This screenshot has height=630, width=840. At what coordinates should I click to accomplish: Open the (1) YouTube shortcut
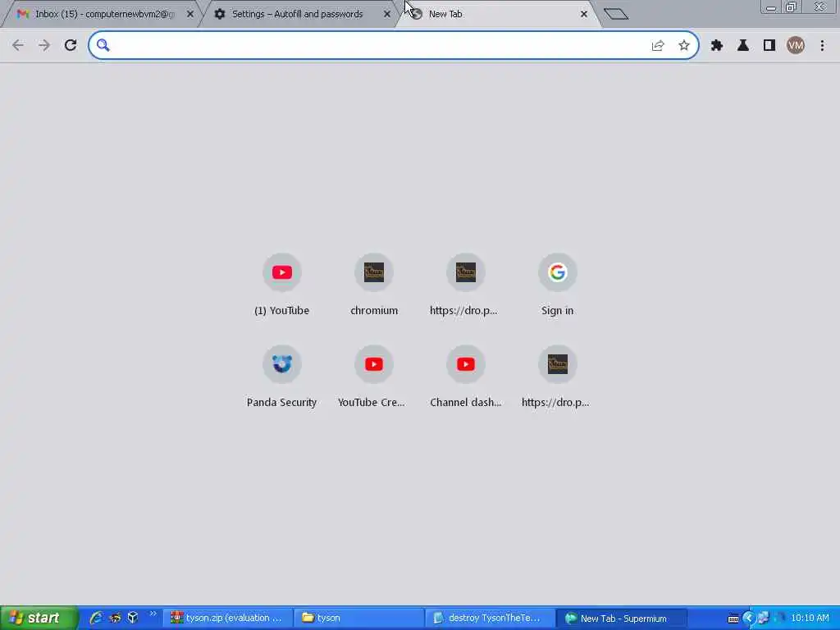(282, 285)
